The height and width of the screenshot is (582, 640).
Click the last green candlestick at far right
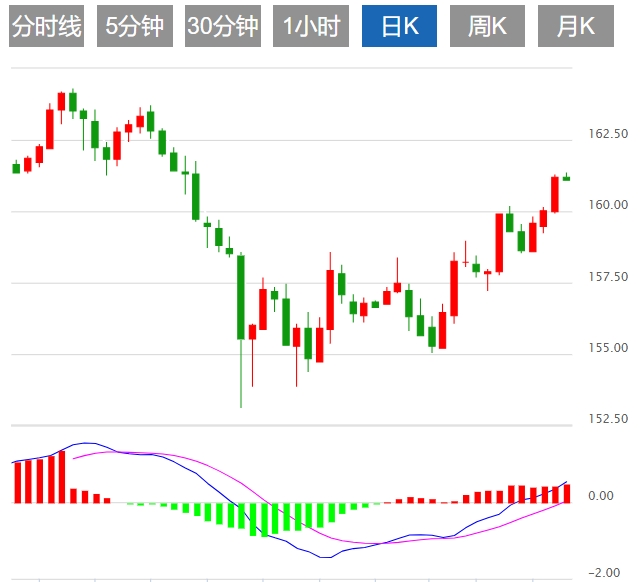click(566, 178)
